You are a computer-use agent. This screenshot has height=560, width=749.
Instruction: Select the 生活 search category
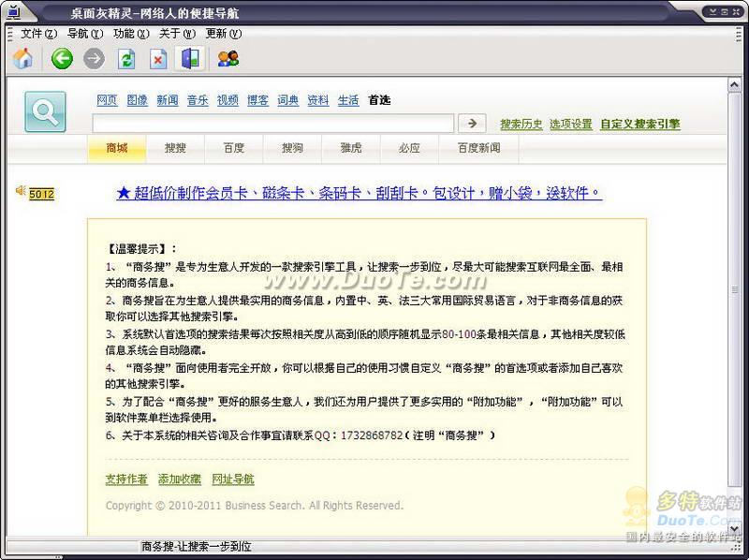(x=348, y=100)
